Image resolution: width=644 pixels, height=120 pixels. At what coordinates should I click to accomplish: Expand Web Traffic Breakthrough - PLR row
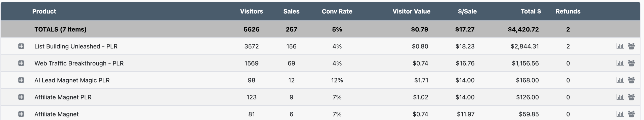coord(21,63)
